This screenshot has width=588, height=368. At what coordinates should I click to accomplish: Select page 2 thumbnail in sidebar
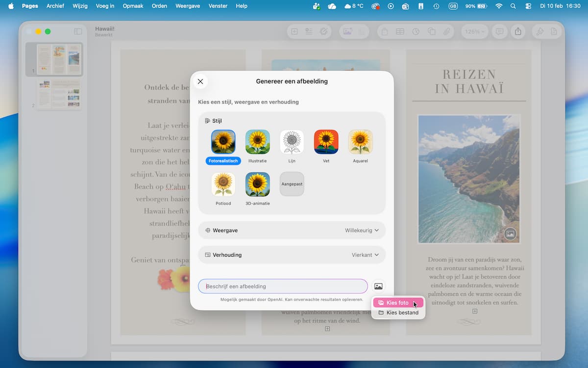(59, 94)
